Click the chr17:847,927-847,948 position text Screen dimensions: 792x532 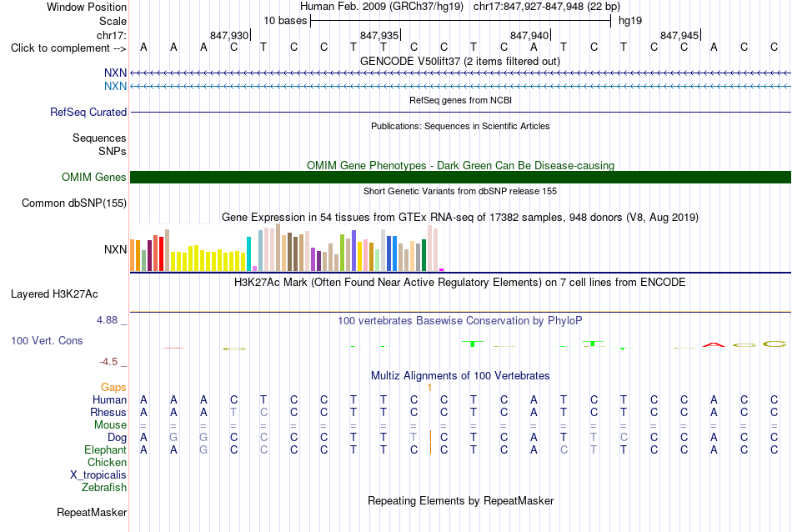[547, 7]
